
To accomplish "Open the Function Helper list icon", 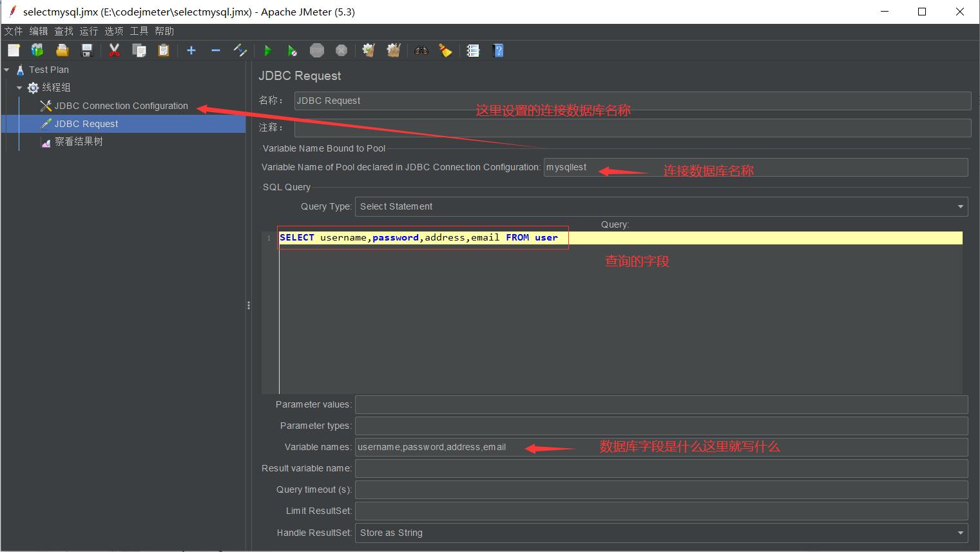I will pyautogui.click(x=474, y=50).
